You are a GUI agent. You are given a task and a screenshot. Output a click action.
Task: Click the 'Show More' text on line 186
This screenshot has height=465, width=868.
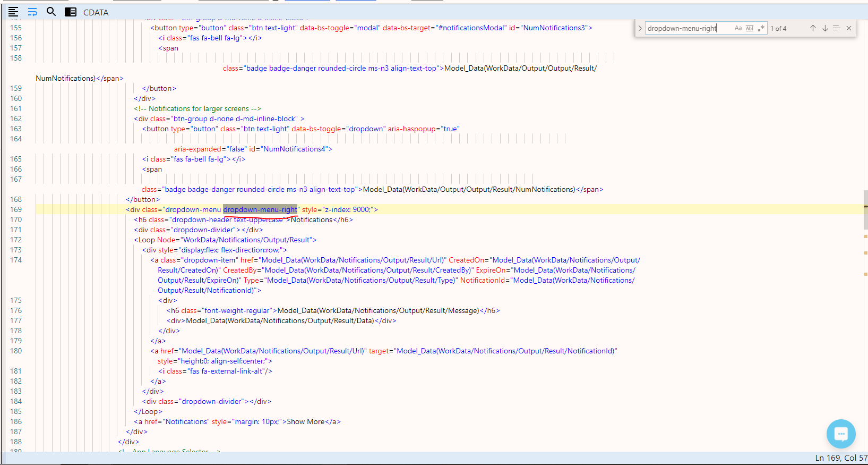pyautogui.click(x=305, y=421)
